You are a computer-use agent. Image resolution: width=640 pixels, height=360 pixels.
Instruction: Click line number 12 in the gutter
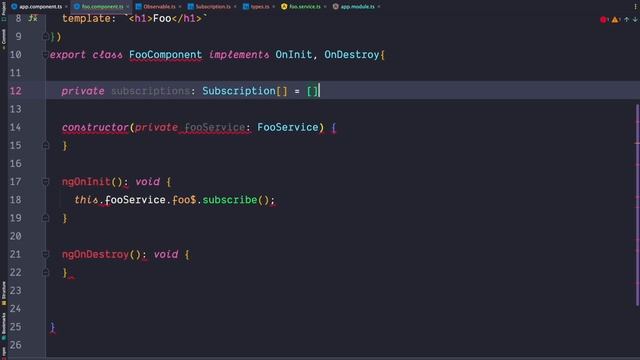coord(16,91)
